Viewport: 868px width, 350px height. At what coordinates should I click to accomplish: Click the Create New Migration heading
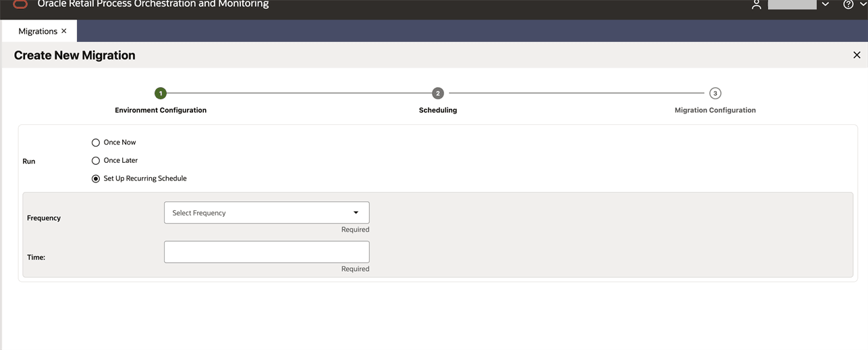click(x=75, y=55)
